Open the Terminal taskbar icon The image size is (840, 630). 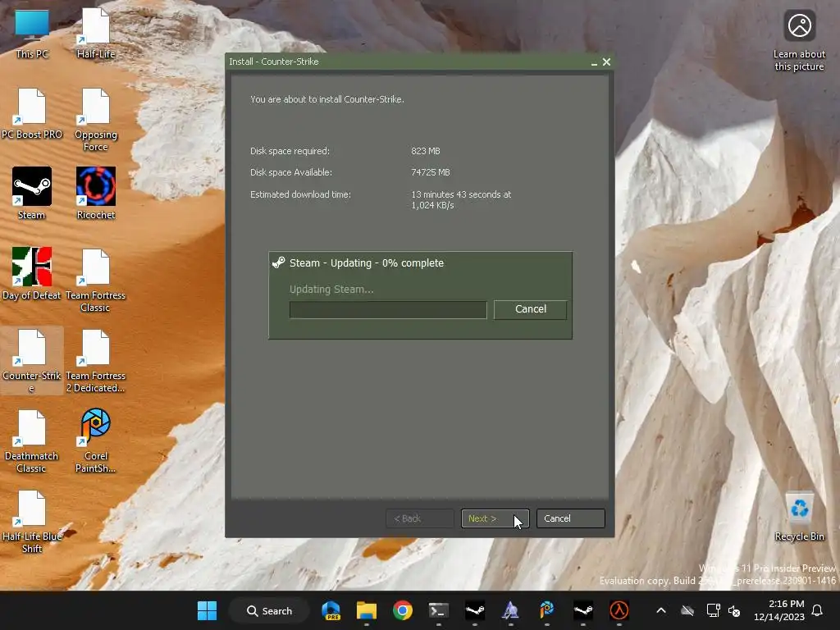coord(439,610)
